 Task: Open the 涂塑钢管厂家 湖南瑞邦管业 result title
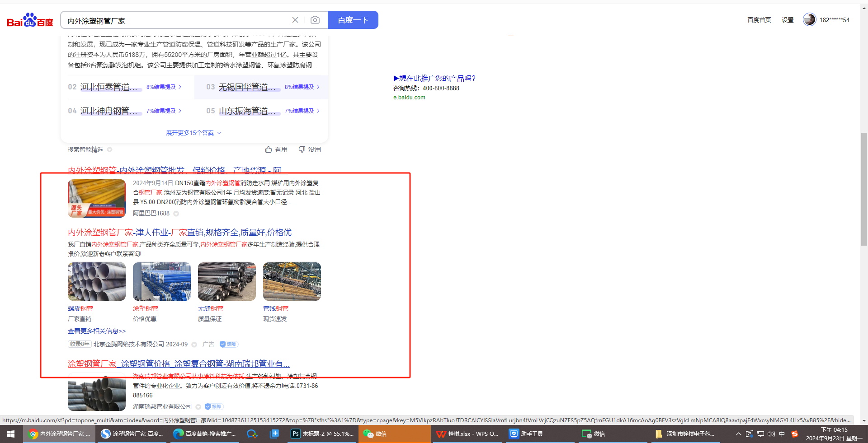coord(179,364)
